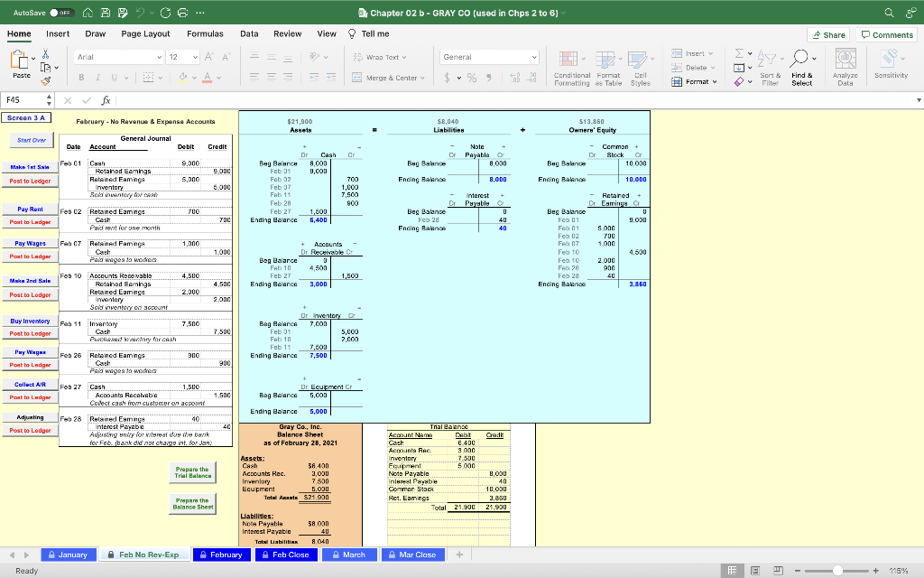924x578 pixels.
Task: Add a new worksheet with the plus button
Action: (458, 555)
